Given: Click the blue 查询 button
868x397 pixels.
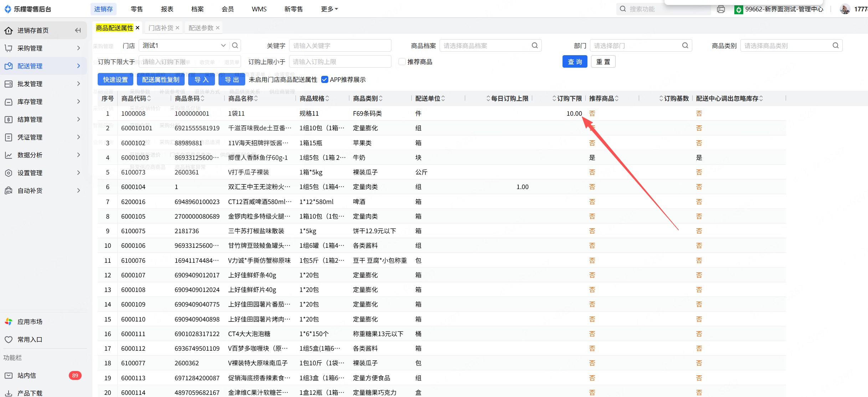Looking at the screenshot, I should click(575, 62).
